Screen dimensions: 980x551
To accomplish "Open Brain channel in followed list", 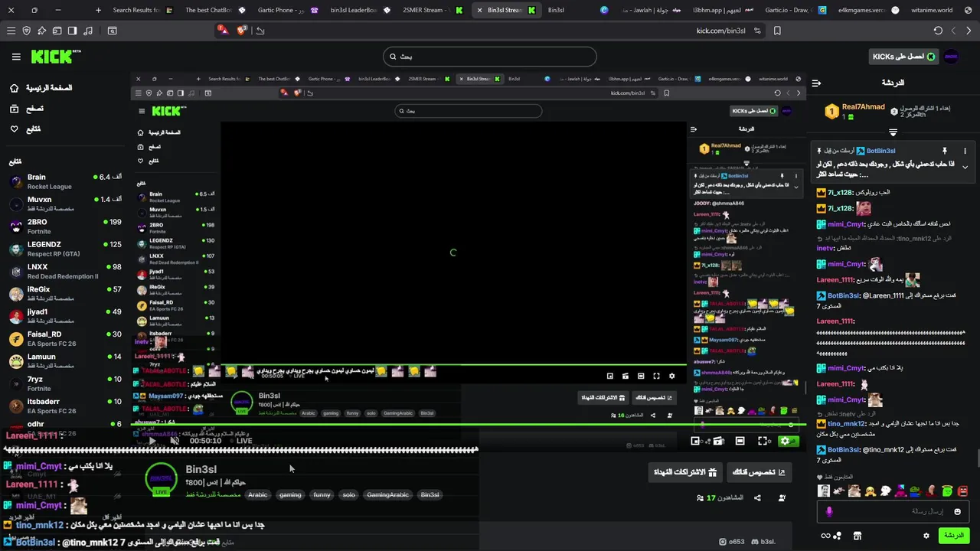I will click(x=65, y=181).
